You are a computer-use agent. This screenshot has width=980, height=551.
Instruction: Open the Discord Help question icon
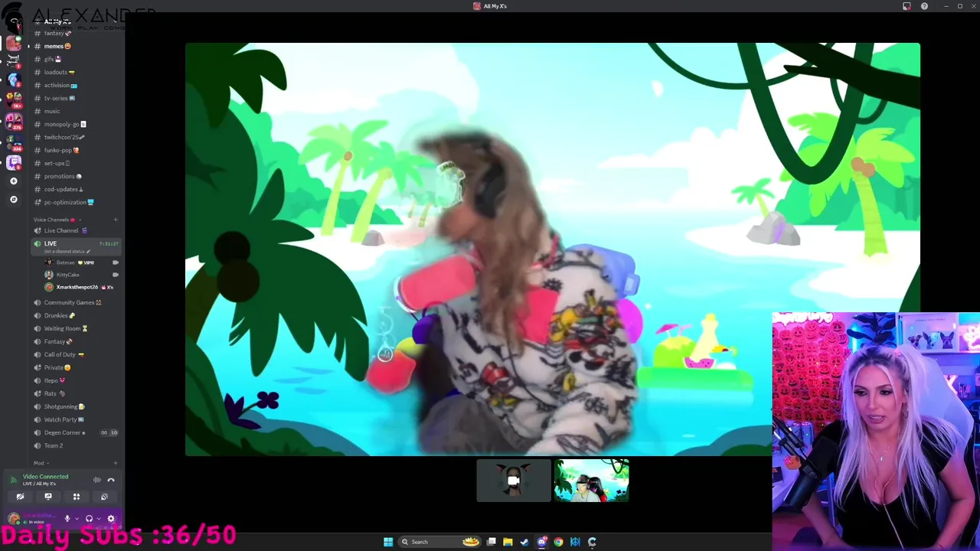(924, 6)
